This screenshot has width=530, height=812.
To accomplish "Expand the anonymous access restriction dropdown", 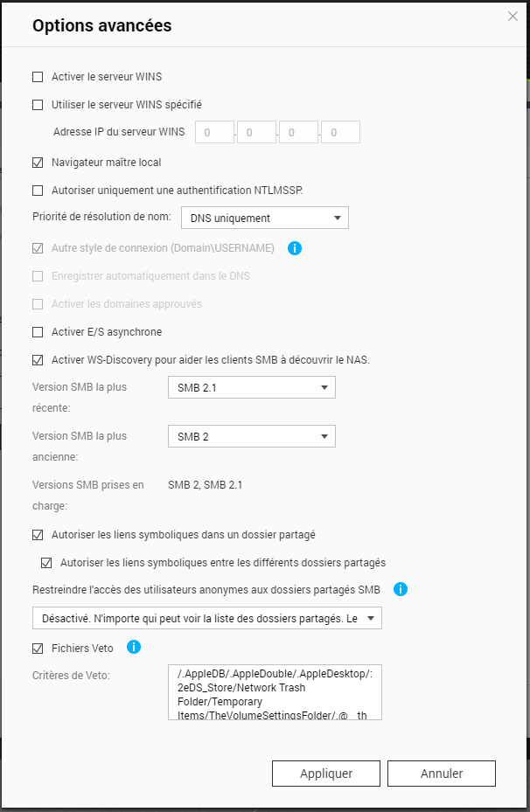I will tap(206, 619).
